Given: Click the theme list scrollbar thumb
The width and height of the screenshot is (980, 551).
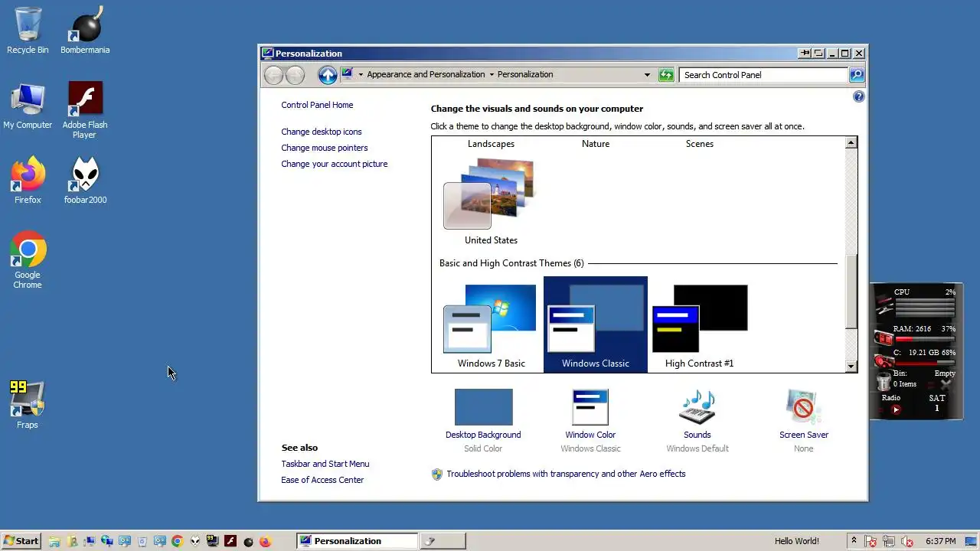Looking at the screenshot, I should coord(851,291).
